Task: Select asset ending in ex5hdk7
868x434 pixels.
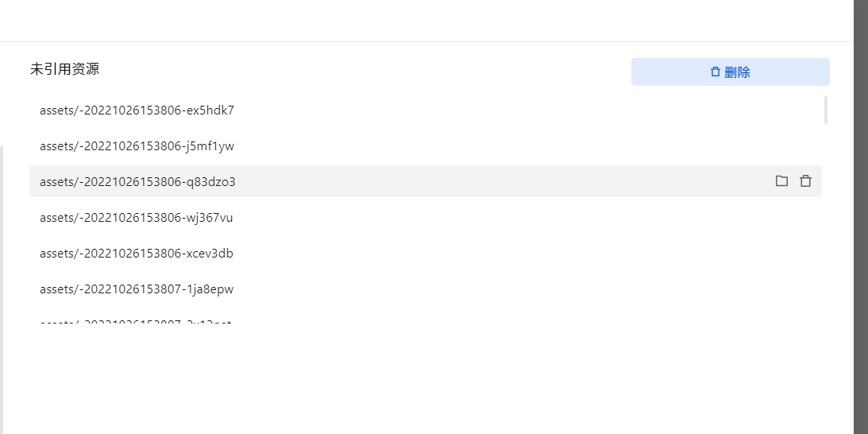Action: [137, 110]
